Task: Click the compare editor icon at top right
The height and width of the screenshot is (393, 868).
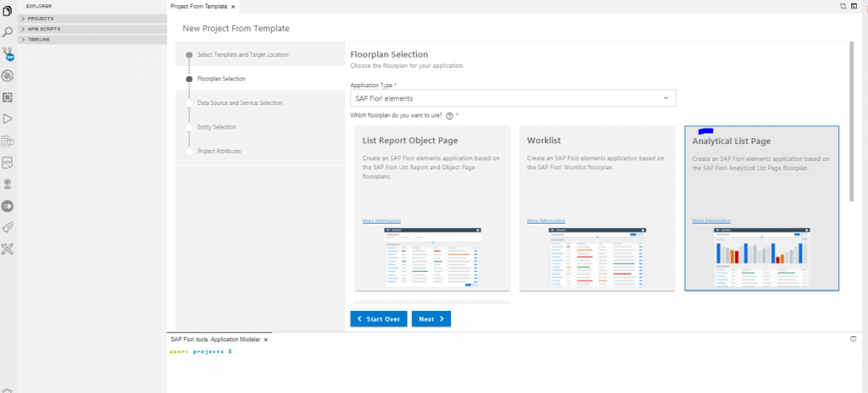Action: point(843,6)
